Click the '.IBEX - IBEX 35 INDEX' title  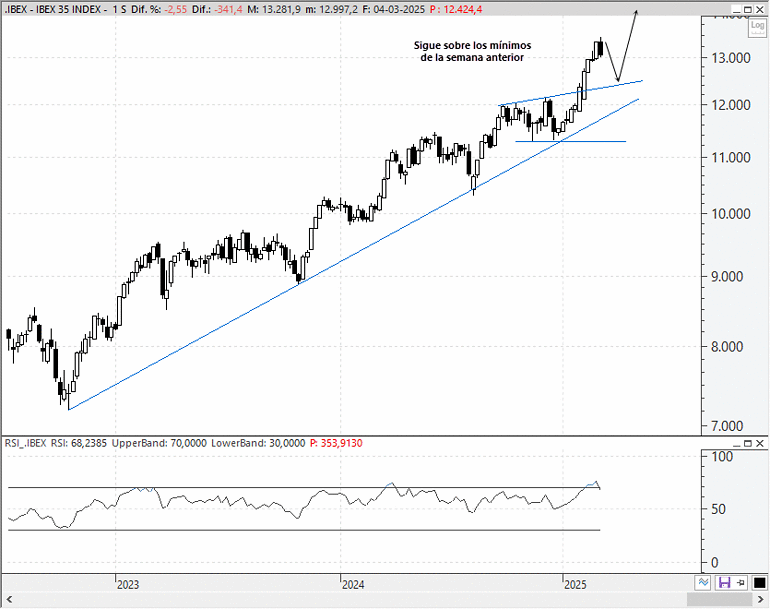click(x=53, y=9)
